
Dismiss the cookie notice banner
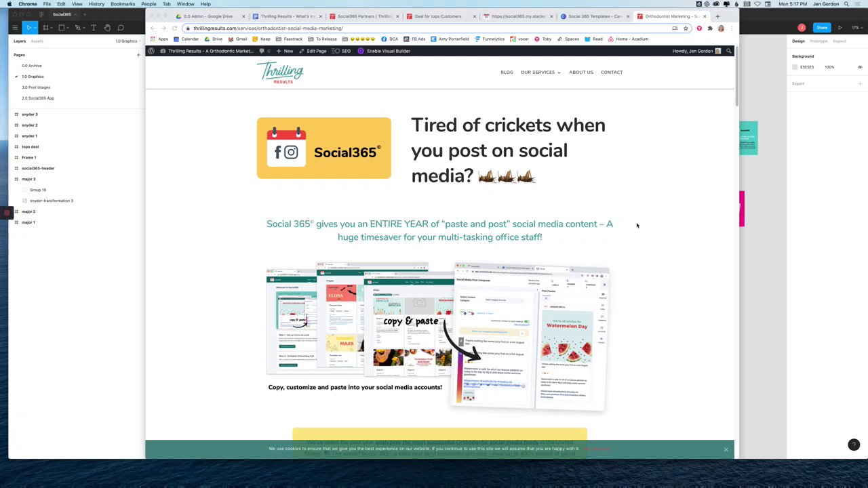point(726,449)
